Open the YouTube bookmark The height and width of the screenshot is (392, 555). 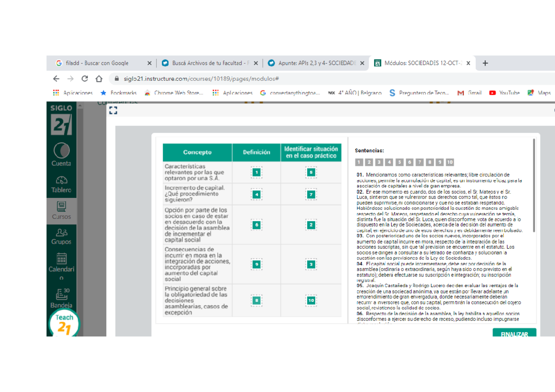coord(504,93)
